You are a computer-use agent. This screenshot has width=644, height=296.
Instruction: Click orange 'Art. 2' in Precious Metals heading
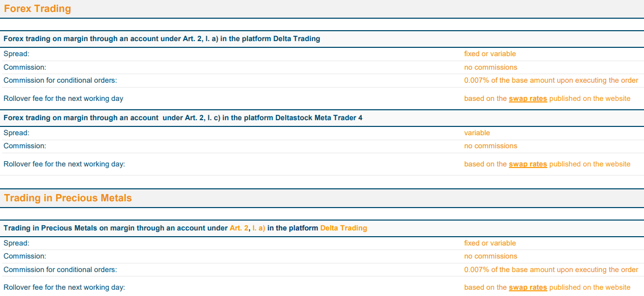(x=239, y=228)
